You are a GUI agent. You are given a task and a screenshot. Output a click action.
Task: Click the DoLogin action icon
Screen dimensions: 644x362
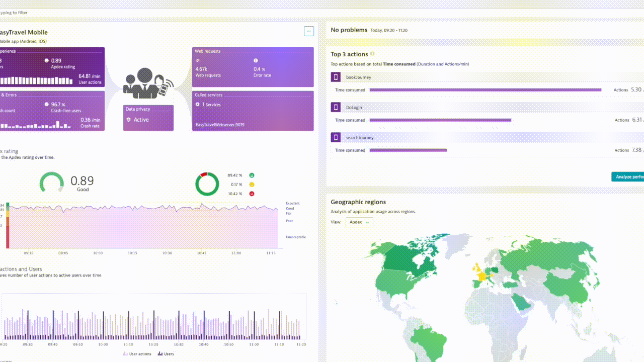pyautogui.click(x=335, y=107)
